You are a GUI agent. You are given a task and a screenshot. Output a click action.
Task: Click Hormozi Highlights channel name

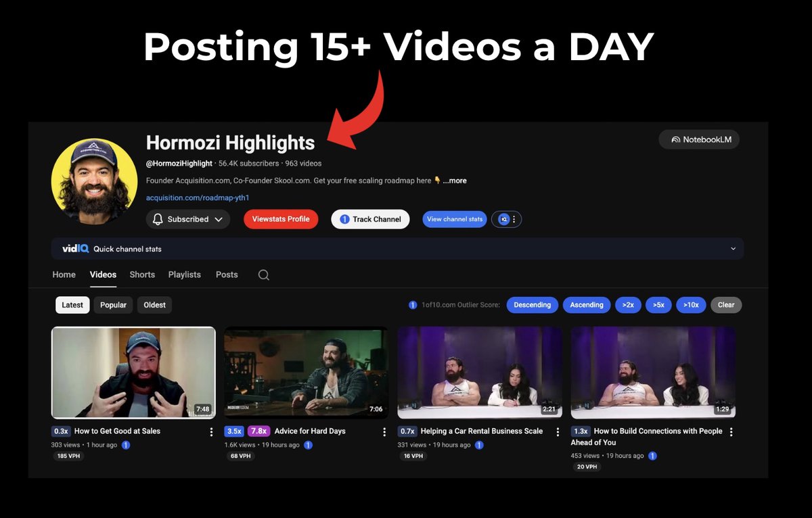point(230,143)
